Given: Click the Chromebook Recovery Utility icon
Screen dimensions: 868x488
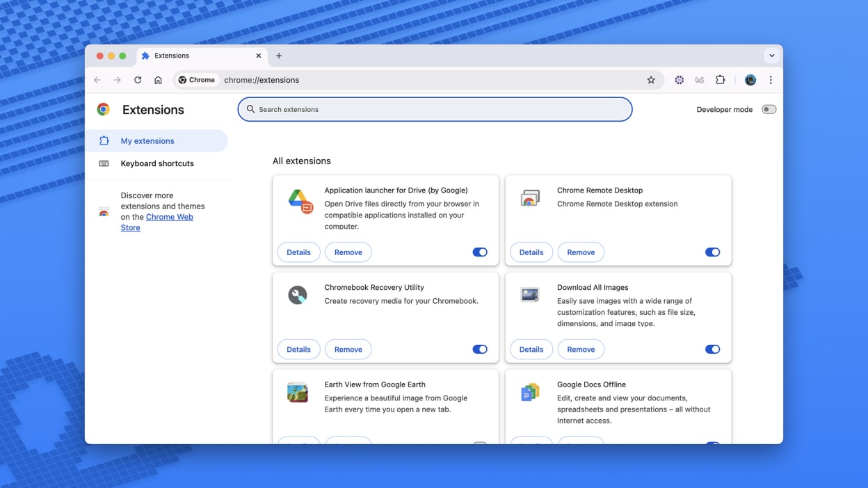Looking at the screenshot, I should pos(298,295).
